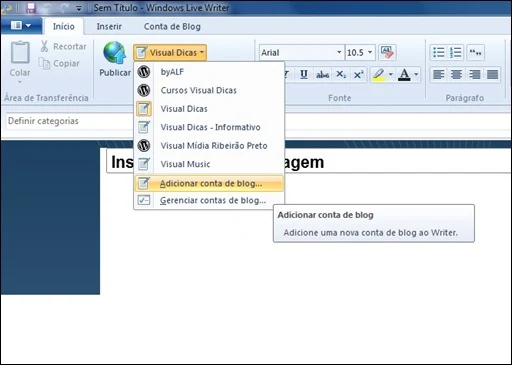Click the yellow highlight pen icon
Image resolution: width=512 pixels, height=365 pixels.
pyautogui.click(x=379, y=74)
